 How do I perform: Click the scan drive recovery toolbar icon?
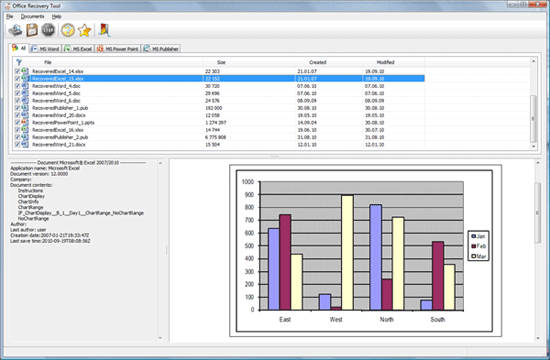15,31
